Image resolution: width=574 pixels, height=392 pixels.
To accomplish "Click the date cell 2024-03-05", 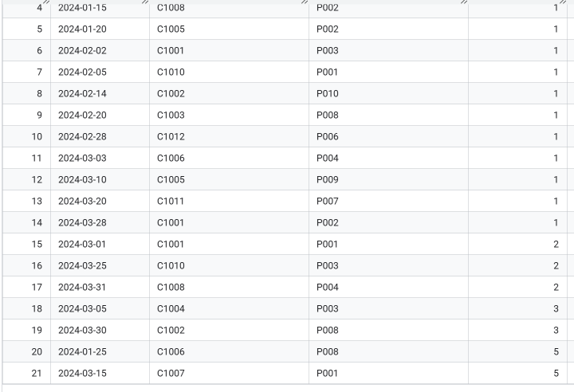I will pyautogui.click(x=81, y=308).
